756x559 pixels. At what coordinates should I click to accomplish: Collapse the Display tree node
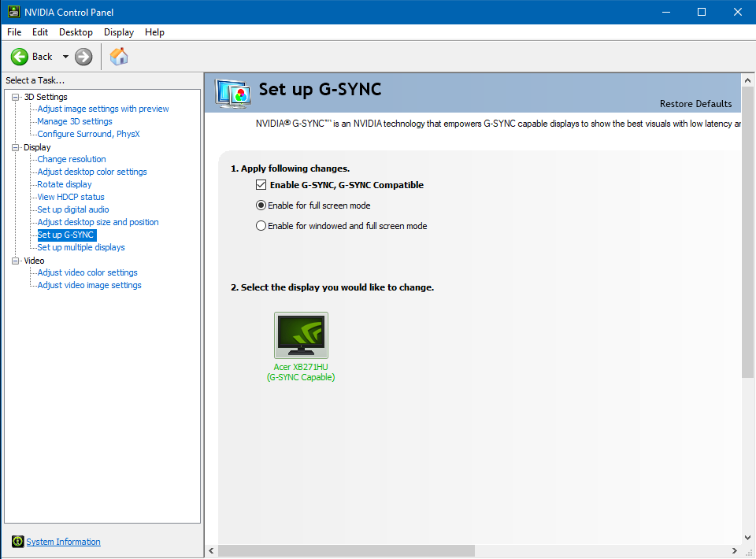coord(16,147)
